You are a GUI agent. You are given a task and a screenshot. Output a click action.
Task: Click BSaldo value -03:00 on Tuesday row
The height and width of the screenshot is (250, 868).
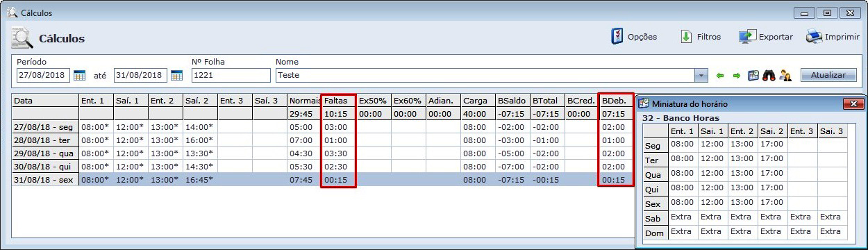pos(510,140)
